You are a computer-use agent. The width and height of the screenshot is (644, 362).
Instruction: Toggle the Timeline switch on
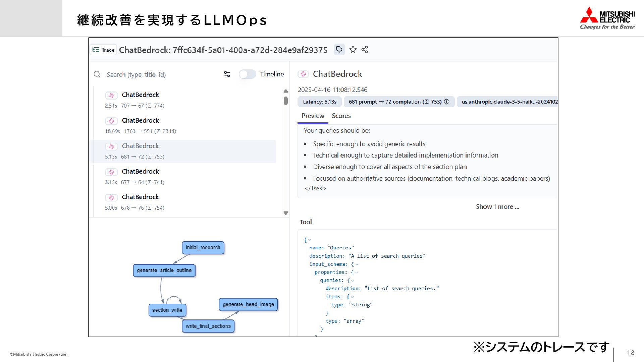pyautogui.click(x=248, y=74)
